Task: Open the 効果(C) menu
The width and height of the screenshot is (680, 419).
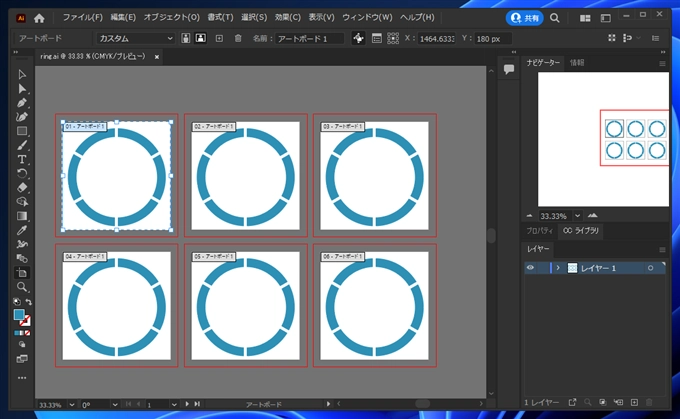Action: 288,17
